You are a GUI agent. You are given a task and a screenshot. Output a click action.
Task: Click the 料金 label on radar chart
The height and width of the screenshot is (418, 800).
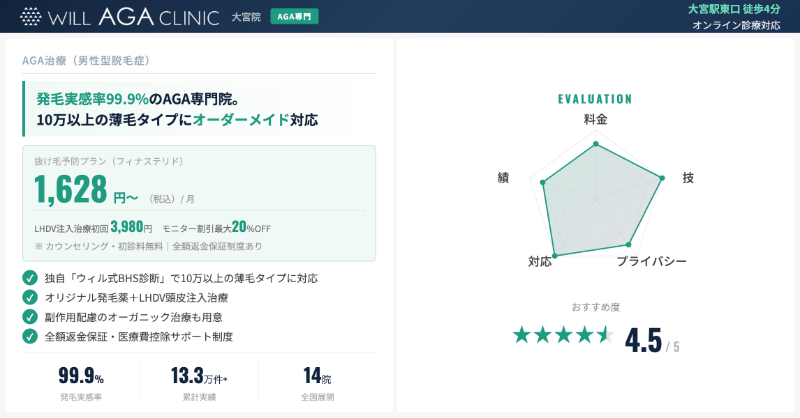click(595, 119)
